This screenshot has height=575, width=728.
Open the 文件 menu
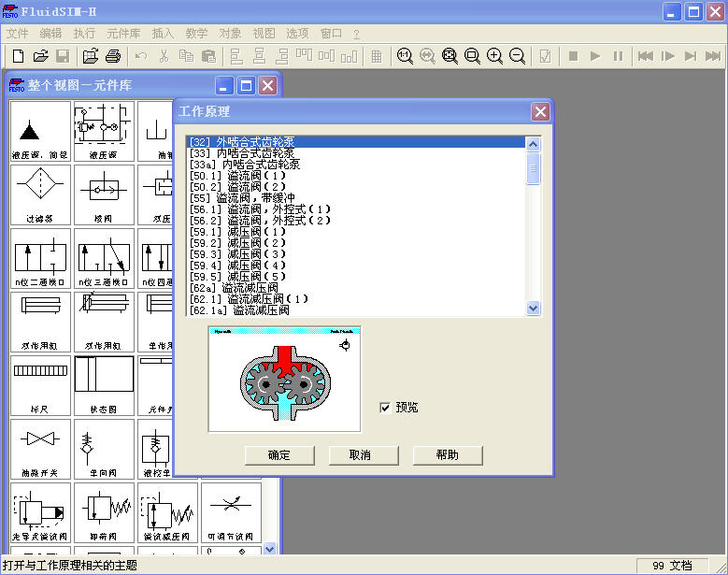[18, 34]
